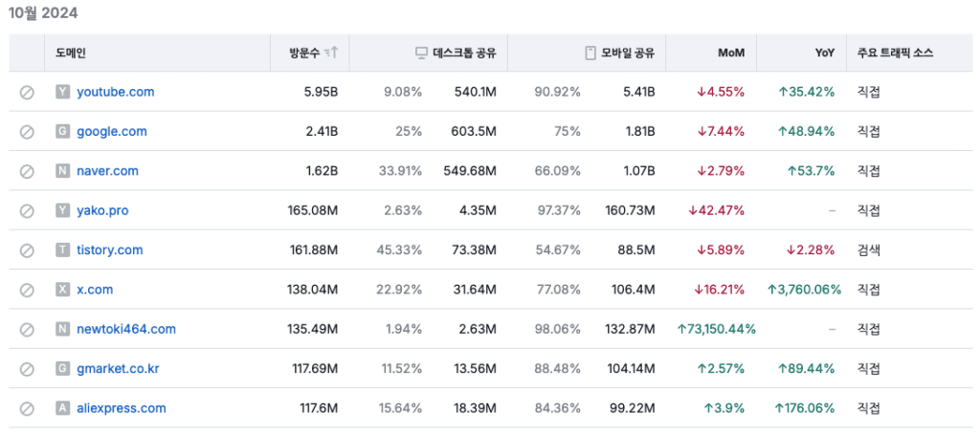The image size is (980, 435).
Task: Click the 104.14M mobile value
Action: (631, 369)
